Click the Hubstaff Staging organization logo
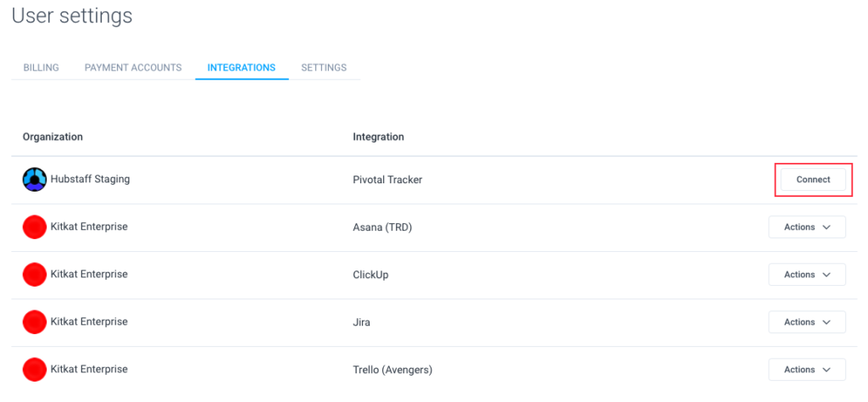 (34, 180)
